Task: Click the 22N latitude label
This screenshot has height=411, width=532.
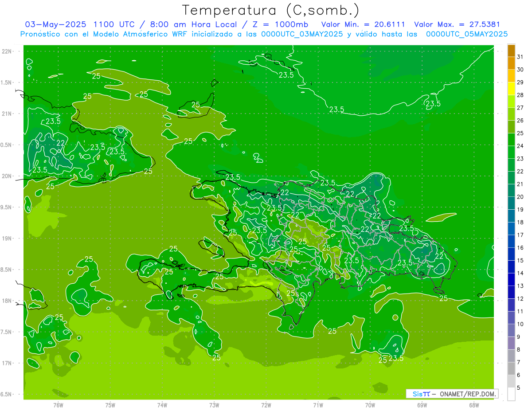Action: pos(7,51)
